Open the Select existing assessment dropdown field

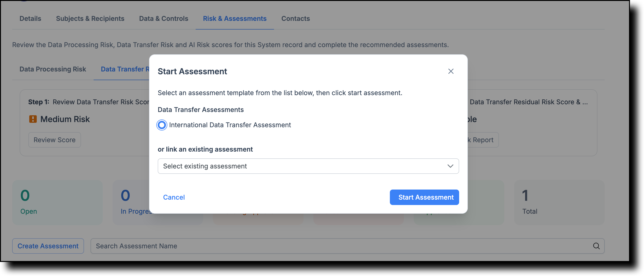tap(308, 166)
